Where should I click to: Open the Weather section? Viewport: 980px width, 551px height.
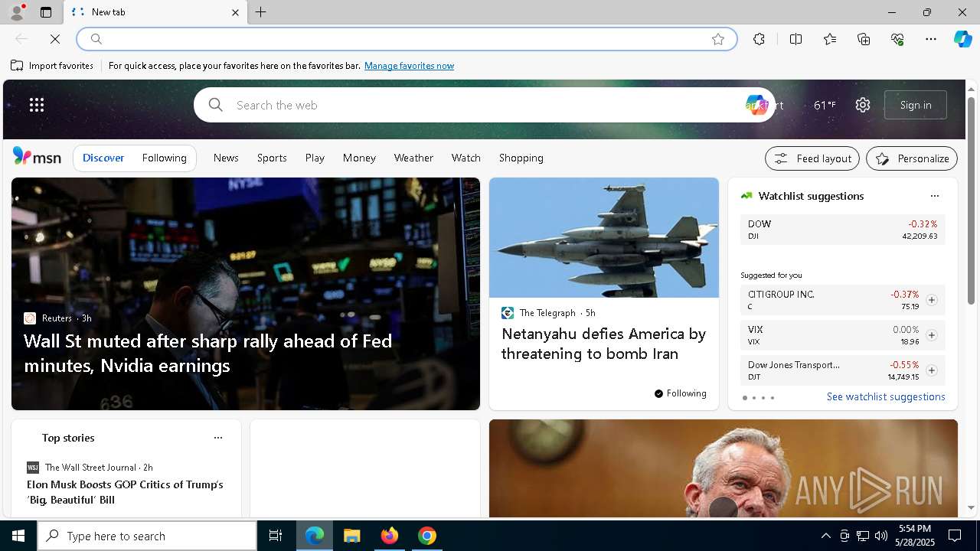(x=413, y=158)
